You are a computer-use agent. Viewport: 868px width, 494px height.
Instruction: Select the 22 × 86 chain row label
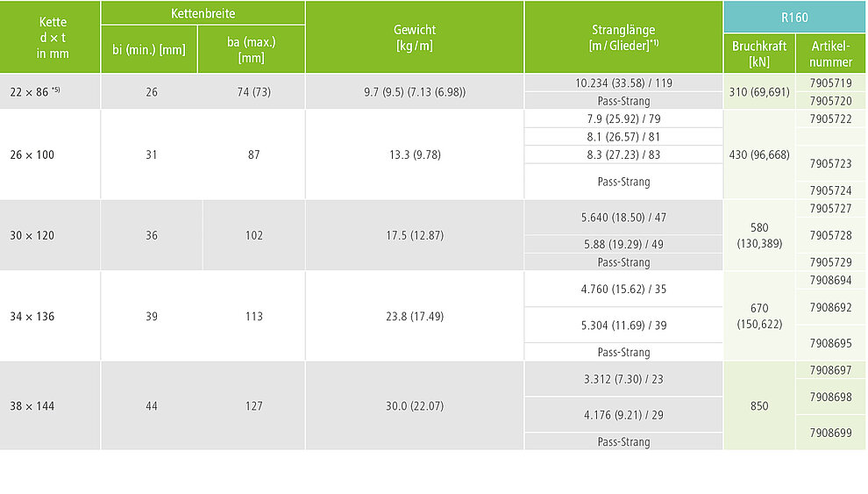(35, 92)
